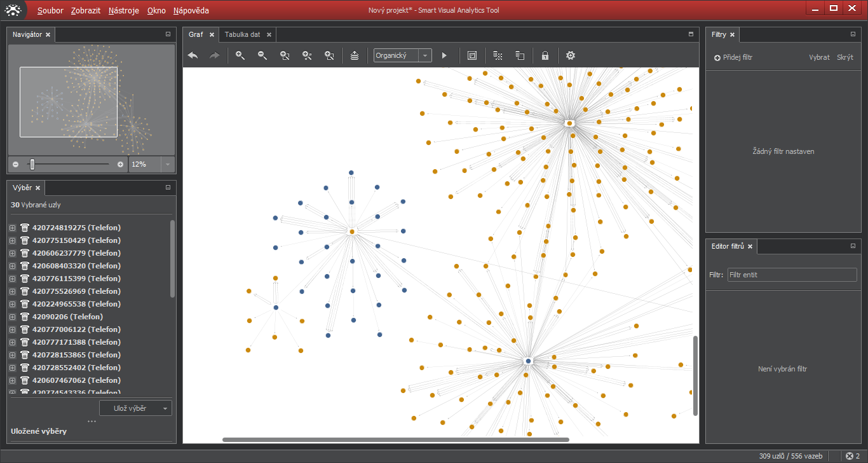This screenshot has height=463, width=868.
Task: Click the fit graph to window icon
Action: pyautogui.click(x=471, y=56)
